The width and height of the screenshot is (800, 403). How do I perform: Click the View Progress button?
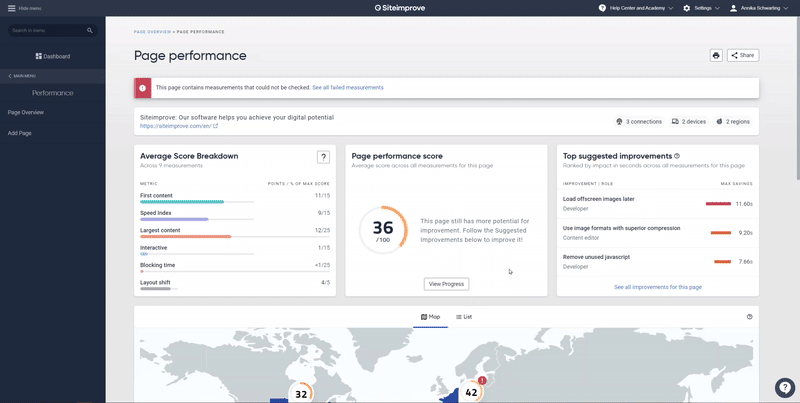[446, 284]
